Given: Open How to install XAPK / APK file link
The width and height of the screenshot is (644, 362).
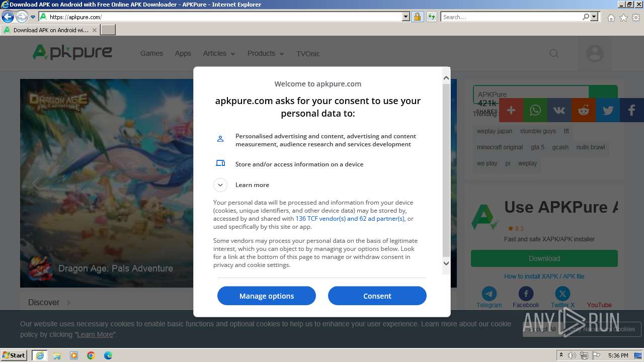Looking at the screenshot, I should 544,277.
